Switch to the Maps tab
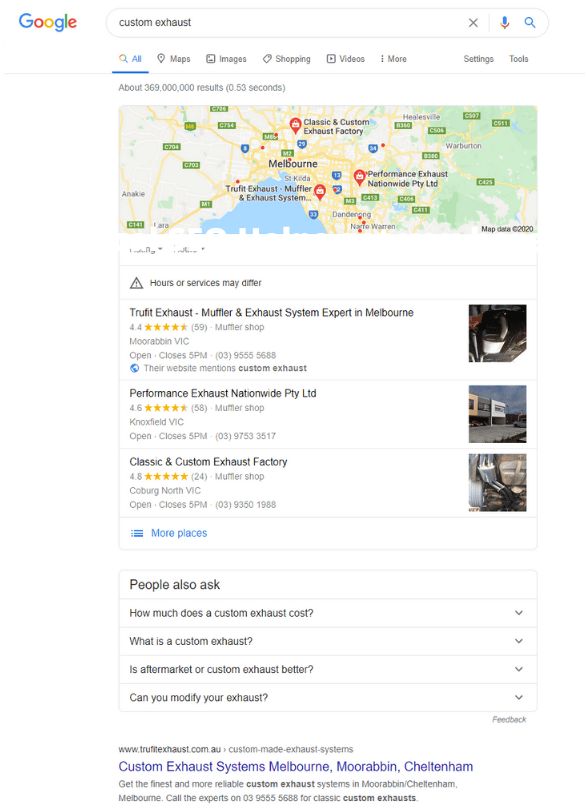Image resolution: width=585 pixels, height=810 pixels. click(174, 59)
